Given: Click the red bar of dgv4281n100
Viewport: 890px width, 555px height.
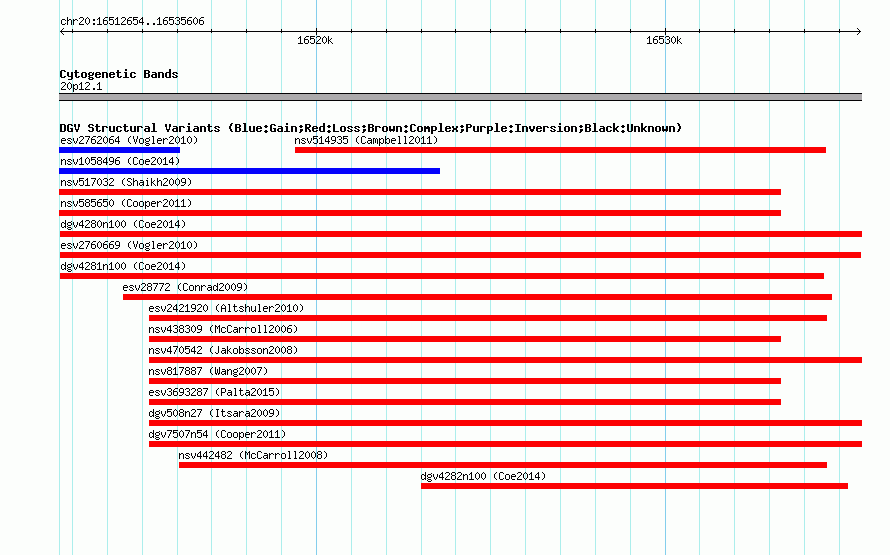Looking at the screenshot, I should [442, 276].
